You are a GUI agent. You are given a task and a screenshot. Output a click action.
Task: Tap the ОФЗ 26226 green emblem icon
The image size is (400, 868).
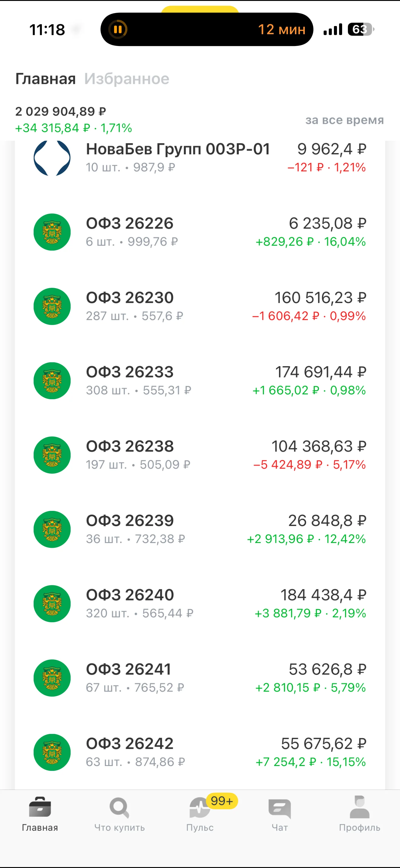[52, 232]
